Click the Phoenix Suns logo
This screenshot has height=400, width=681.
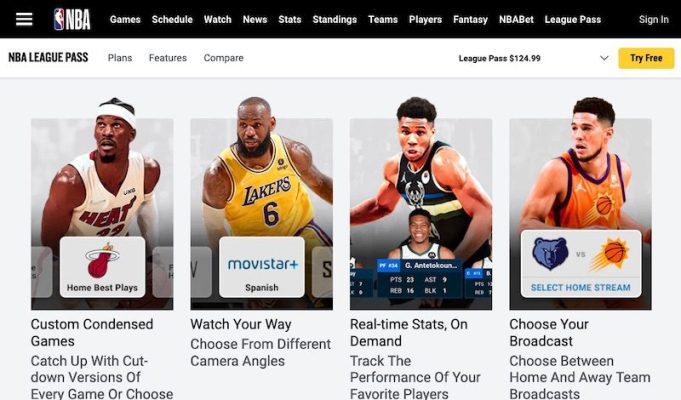(x=610, y=255)
